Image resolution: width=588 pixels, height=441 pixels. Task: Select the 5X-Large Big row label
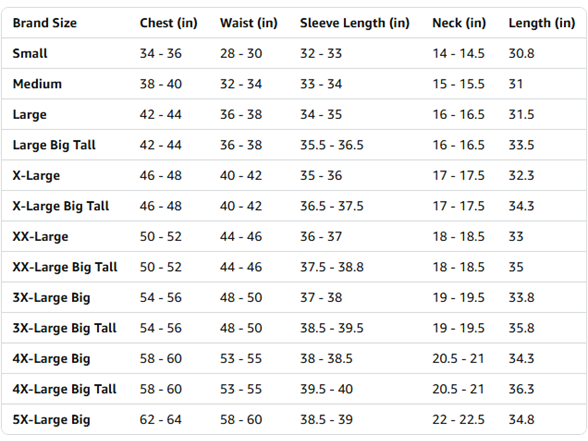[x=51, y=420]
